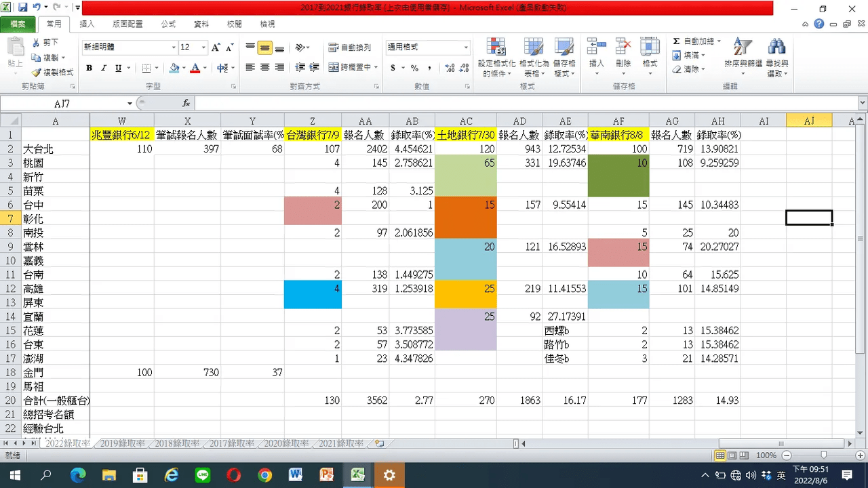Switch to the 資料 ribbon tab

point(201,24)
